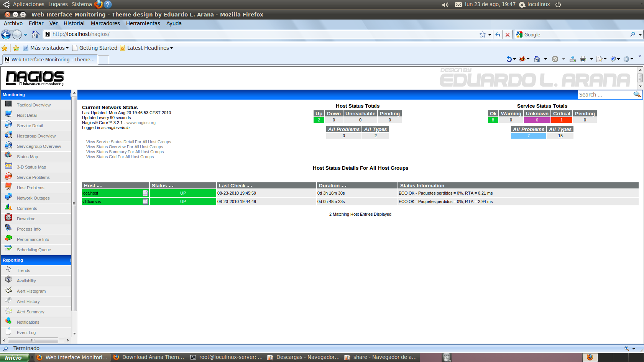Click green Up host count cell
The image size is (644, 362).
point(319,120)
